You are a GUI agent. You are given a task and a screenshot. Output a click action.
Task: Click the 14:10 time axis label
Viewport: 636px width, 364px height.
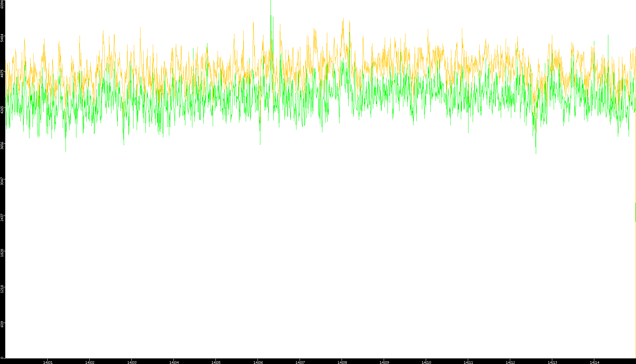(426, 362)
